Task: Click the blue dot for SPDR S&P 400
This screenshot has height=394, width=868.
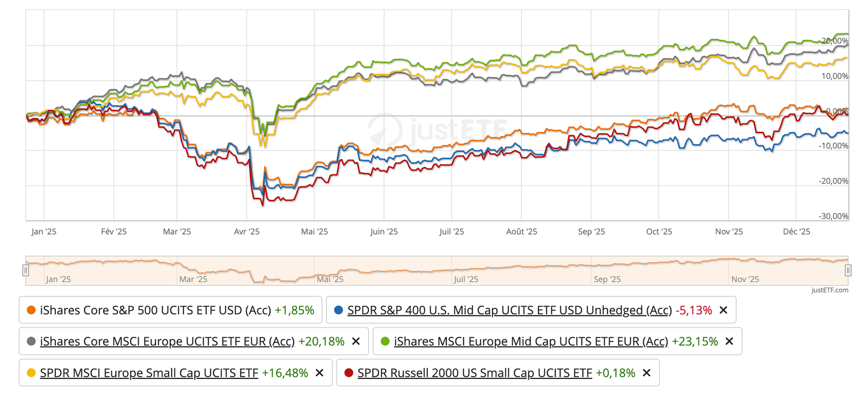Action: tap(339, 310)
